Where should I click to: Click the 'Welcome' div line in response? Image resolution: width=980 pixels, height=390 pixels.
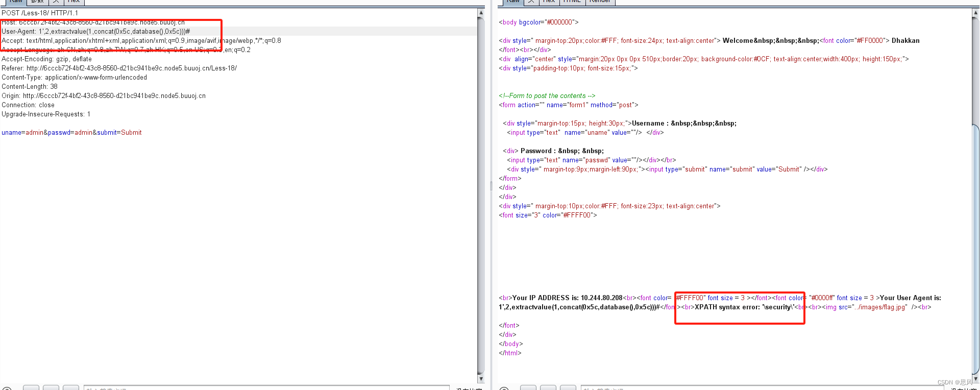point(709,40)
